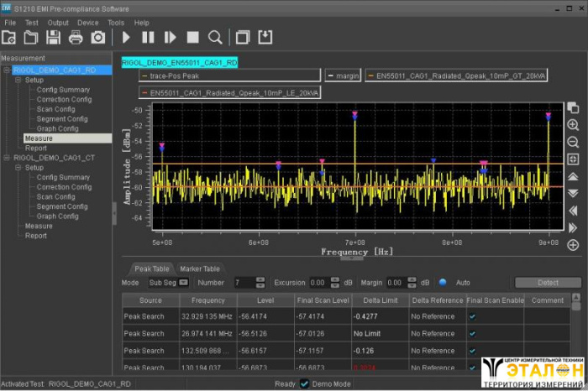Click the copy graph icon beside chart
This screenshot has width=588, height=391.
coord(573,107)
